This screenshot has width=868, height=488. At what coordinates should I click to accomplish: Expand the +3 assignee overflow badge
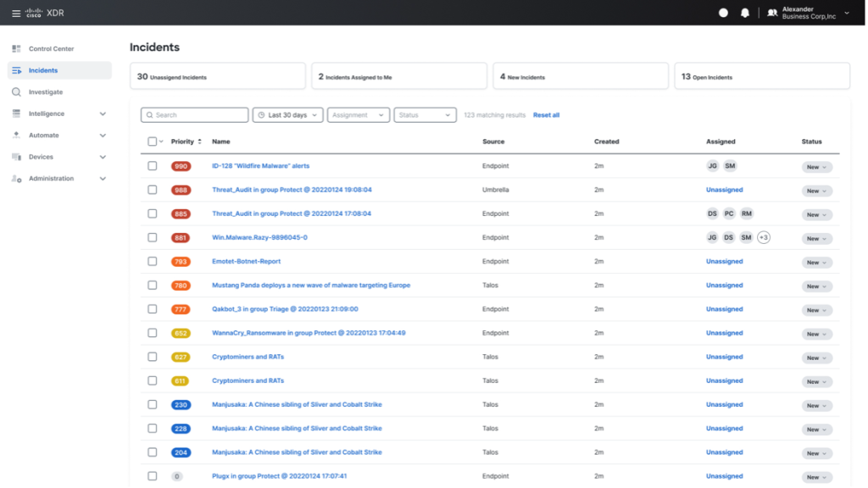click(x=763, y=237)
